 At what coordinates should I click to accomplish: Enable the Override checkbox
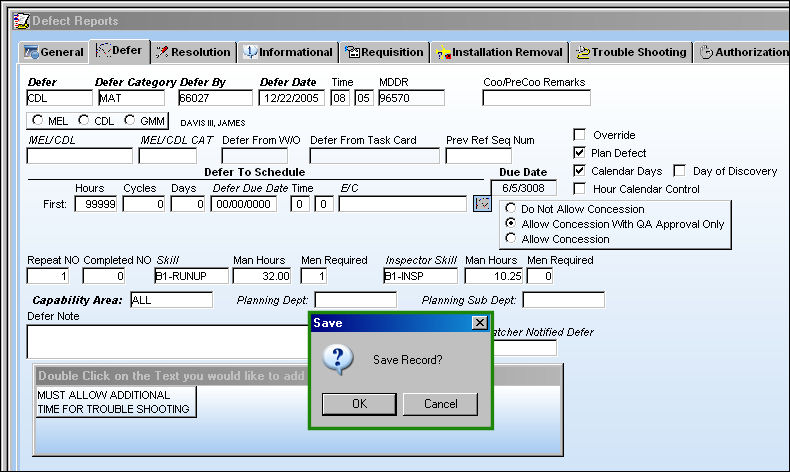tap(579, 134)
